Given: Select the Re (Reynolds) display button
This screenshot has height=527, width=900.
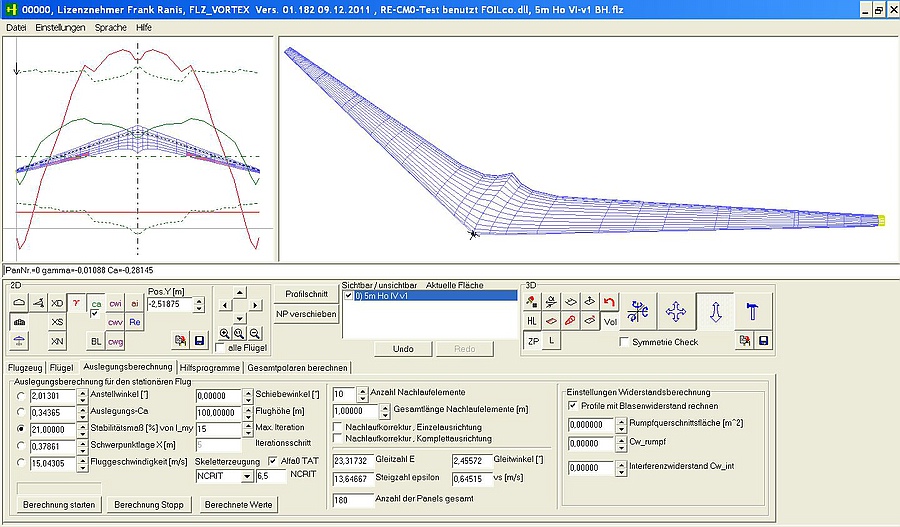Looking at the screenshot, I should (x=135, y=322).
